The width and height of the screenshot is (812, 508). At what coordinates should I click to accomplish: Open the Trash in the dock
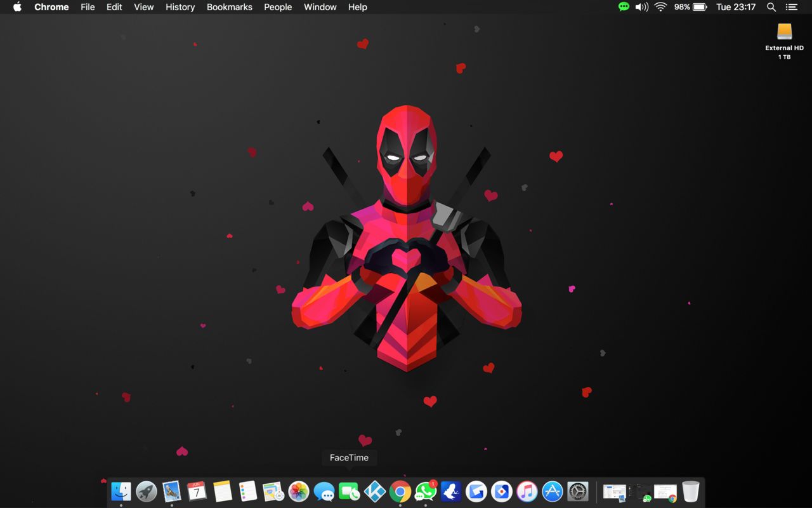tap(691, 491)
